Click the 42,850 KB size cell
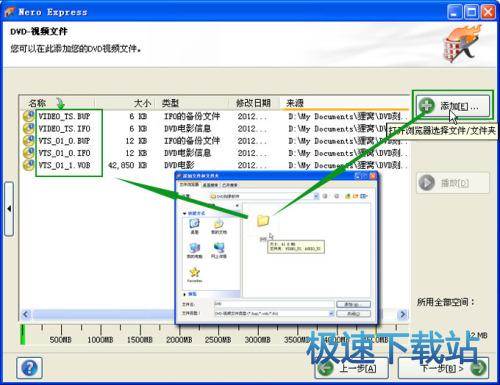Image resolution: width=500 pixels, height=385 pixels. 128,165
